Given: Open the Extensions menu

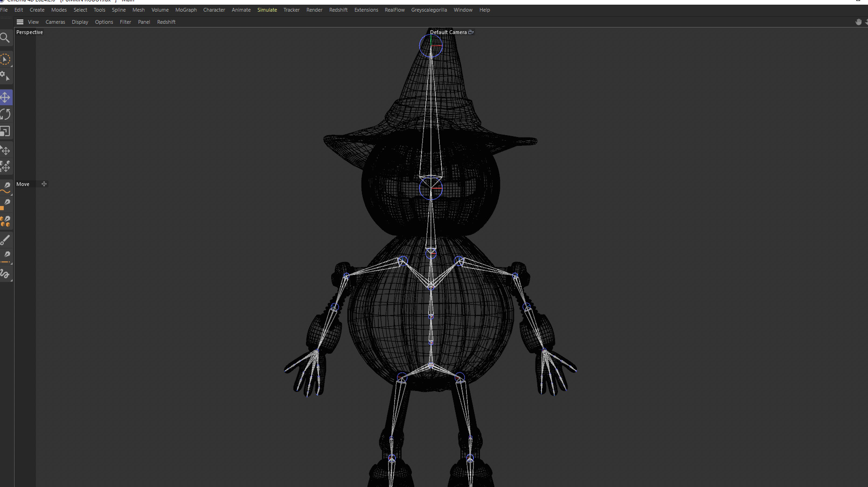Looking at the screenshot, I should (x=366, y=10).
